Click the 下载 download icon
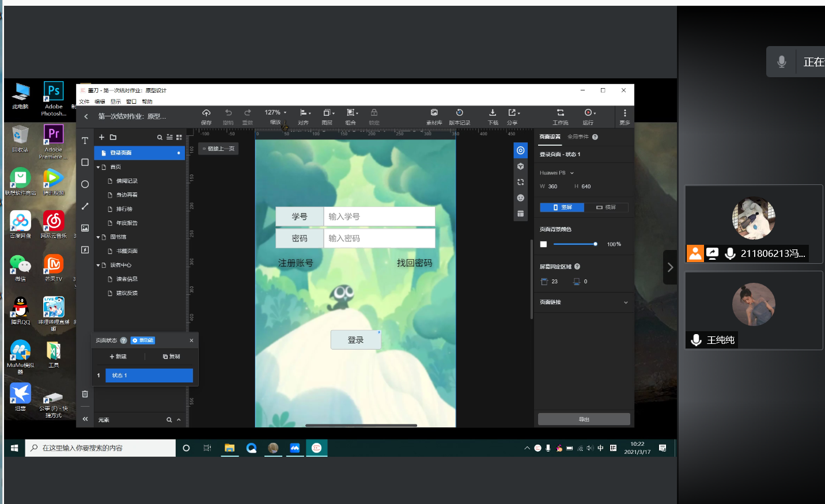Screen dimensions: 825x504 (493, 112)
